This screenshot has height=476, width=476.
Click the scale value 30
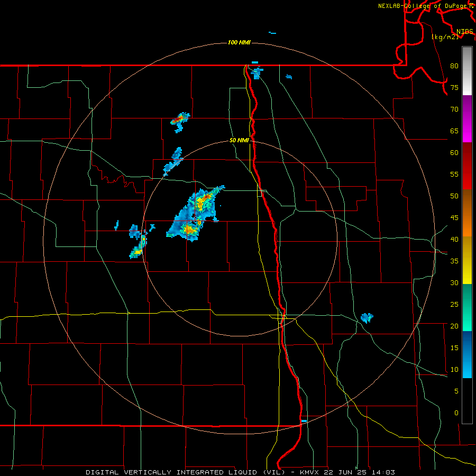[x=454, y=282]
